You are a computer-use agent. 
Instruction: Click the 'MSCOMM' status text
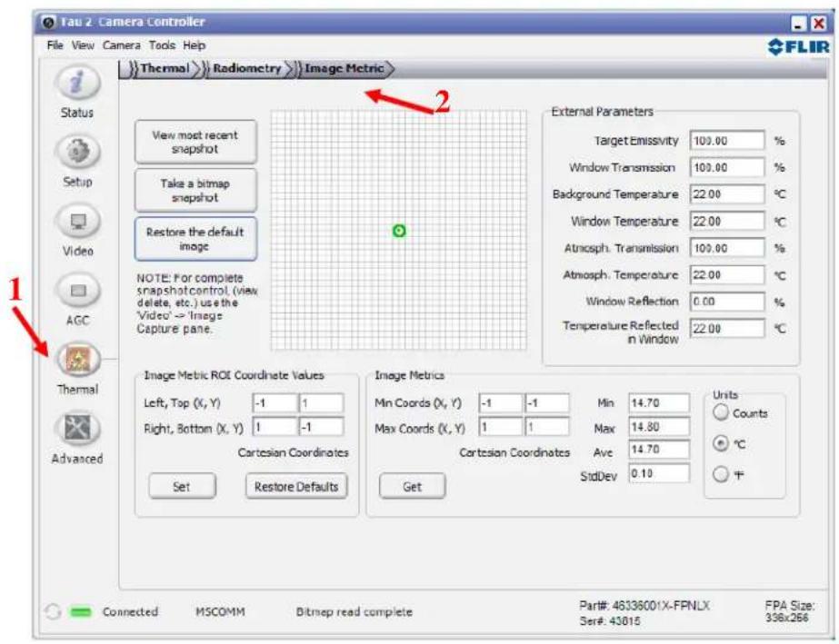220,611
